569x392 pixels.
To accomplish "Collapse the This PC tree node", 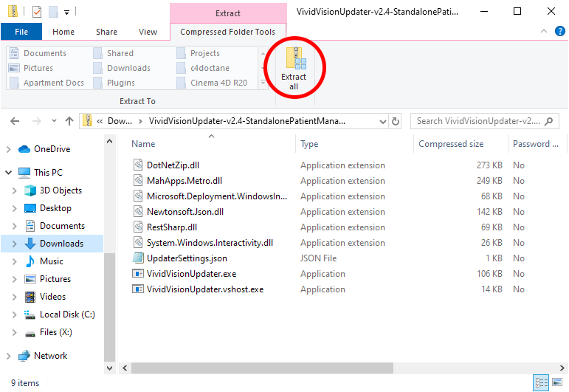I will [9, 173].
